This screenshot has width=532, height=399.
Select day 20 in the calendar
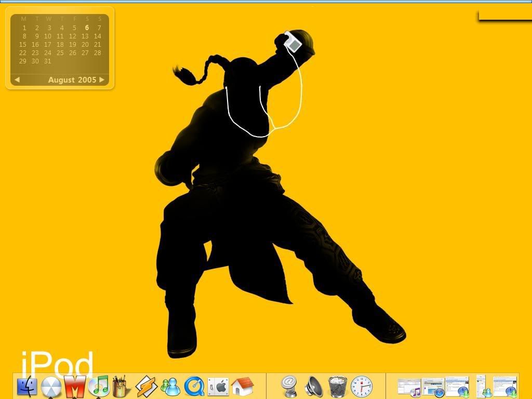[85, 45]
